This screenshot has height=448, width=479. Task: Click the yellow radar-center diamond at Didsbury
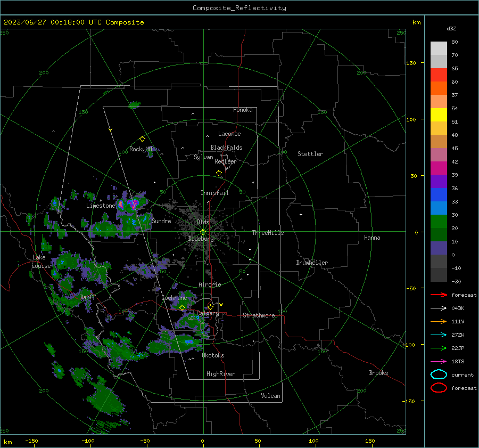tap(203, 232)
